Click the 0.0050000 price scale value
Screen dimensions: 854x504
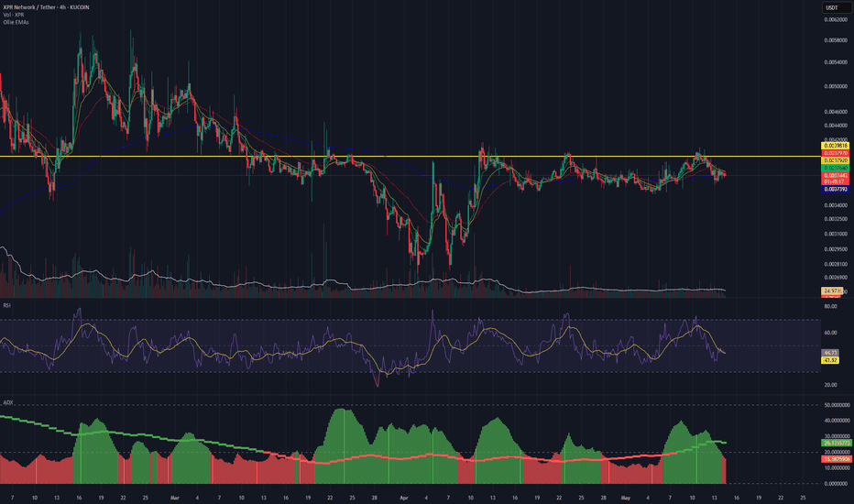pyautogui.click(x=836, y=87)
